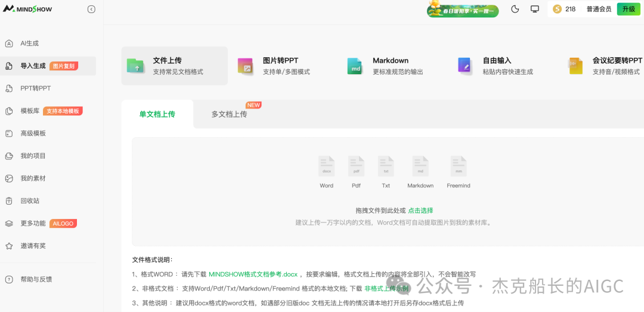Click the PPT转PPT sidebar icon
Image resolution: width=644 pixels, height=312 pixels.
point(8,88)
